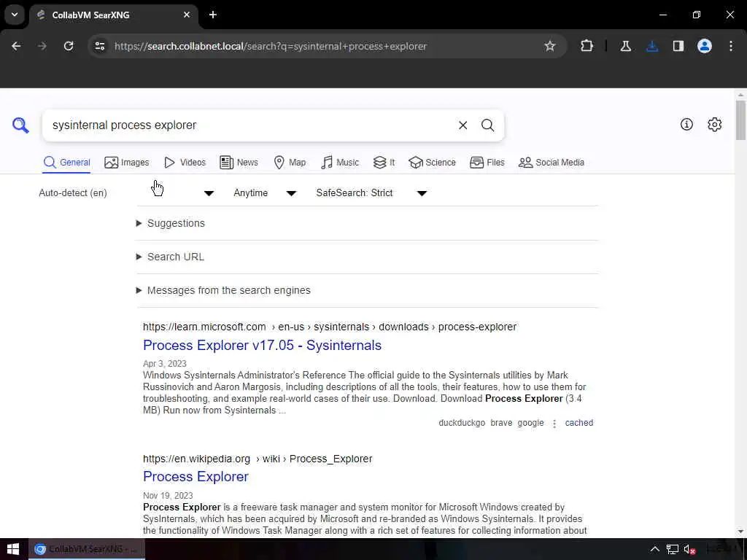Toggle the browser side panel icon
The width and height of the screenshot is (747, 560).
coord(678,46)
